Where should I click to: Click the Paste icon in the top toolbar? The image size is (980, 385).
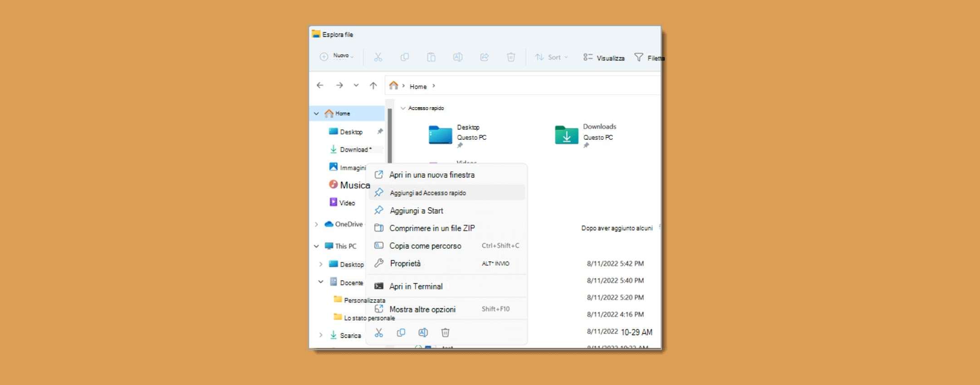coord(431,57)
